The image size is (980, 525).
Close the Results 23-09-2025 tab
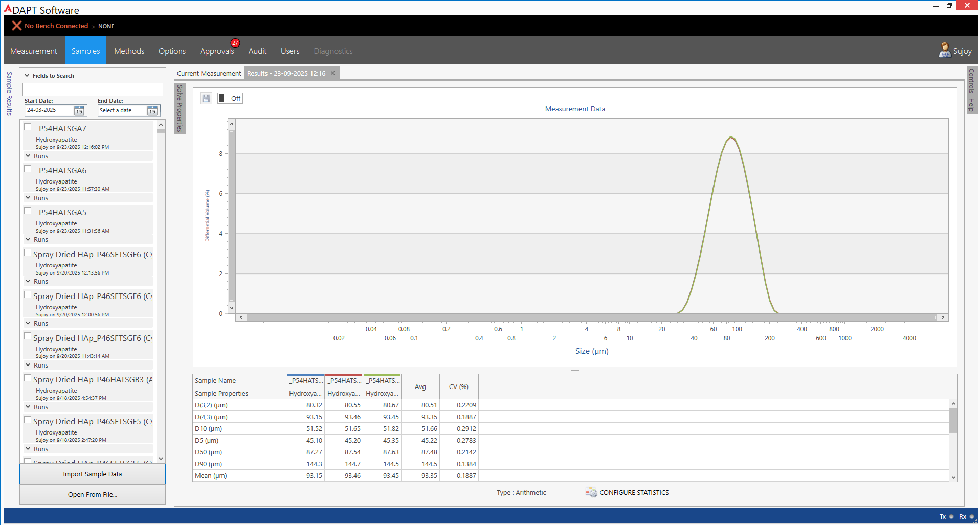[332, 73]
